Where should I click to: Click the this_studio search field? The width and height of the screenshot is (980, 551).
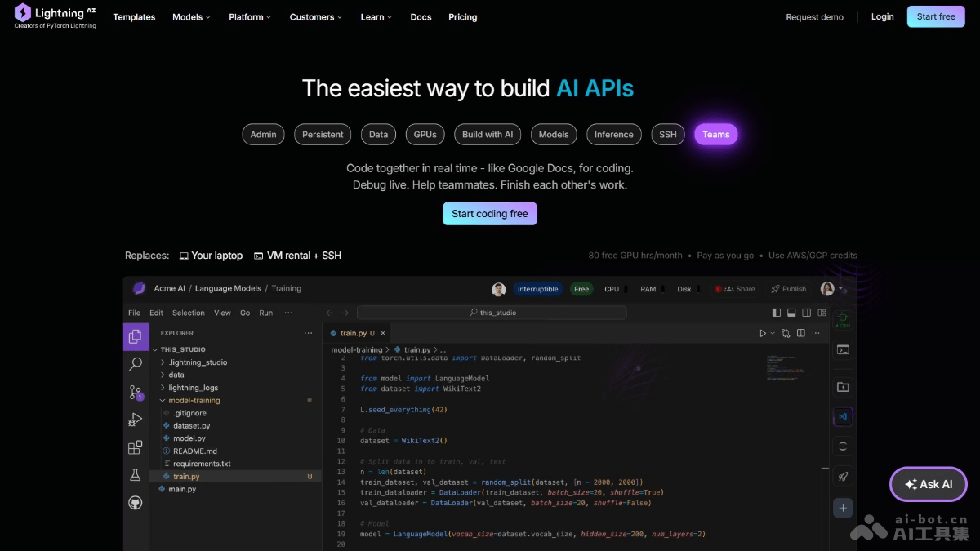click(493, 312)
